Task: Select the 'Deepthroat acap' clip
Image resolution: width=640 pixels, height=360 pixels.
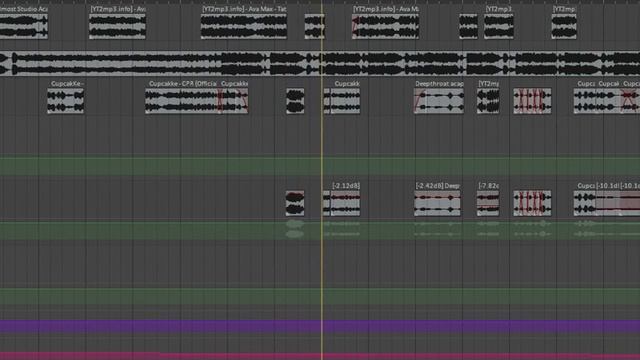Action: pyautogui.click(x=439, y=101)
